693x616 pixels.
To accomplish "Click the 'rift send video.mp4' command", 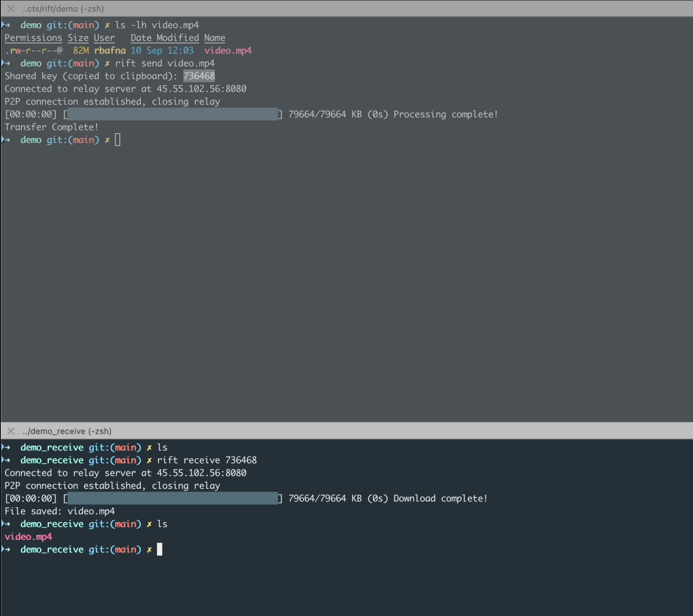I will pos(165,63).
